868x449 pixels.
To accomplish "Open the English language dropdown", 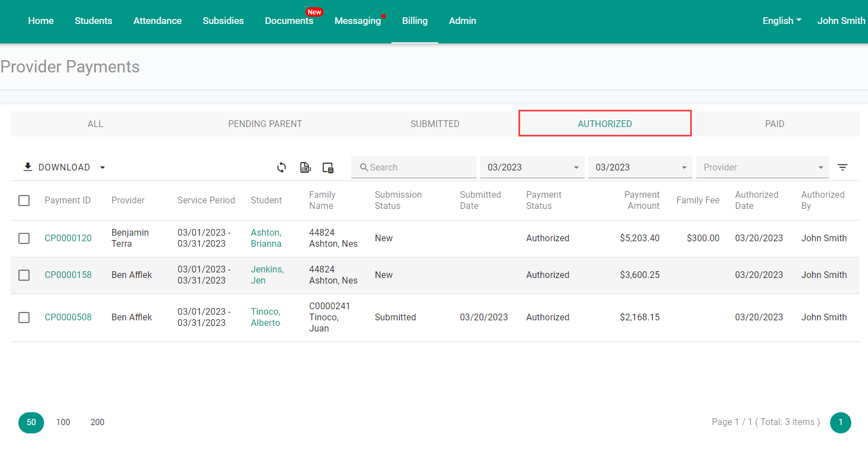I will tap(782, 21).
